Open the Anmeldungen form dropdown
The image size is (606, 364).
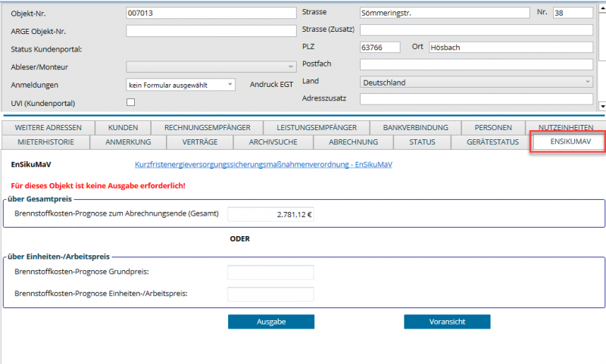click(180, 85)
